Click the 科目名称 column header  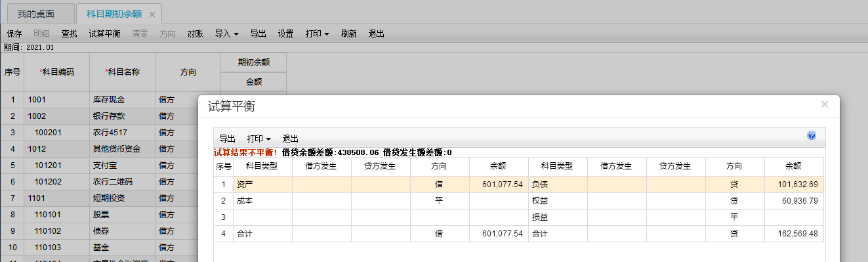pos(122,72)
